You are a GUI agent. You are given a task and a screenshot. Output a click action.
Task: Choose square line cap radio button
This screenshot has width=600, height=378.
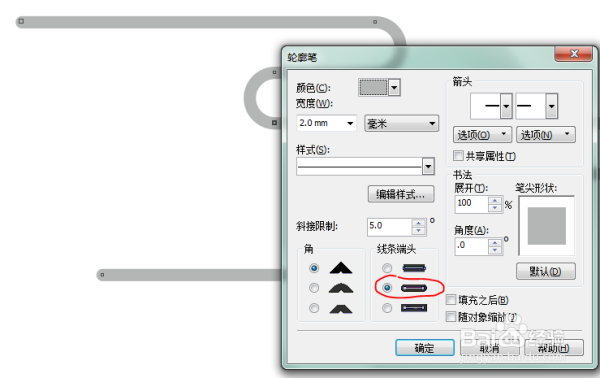pyautogui.click(x=387, y=268)
